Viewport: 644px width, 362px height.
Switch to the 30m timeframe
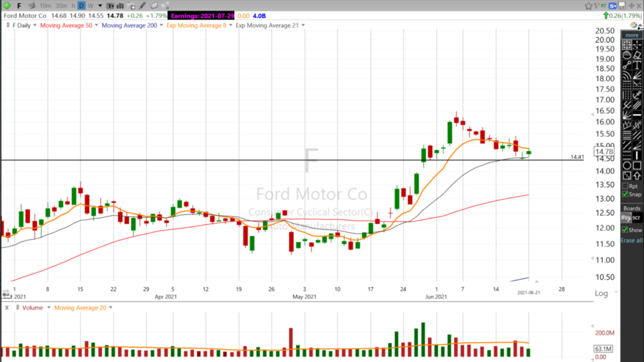(x=61, y=6)
